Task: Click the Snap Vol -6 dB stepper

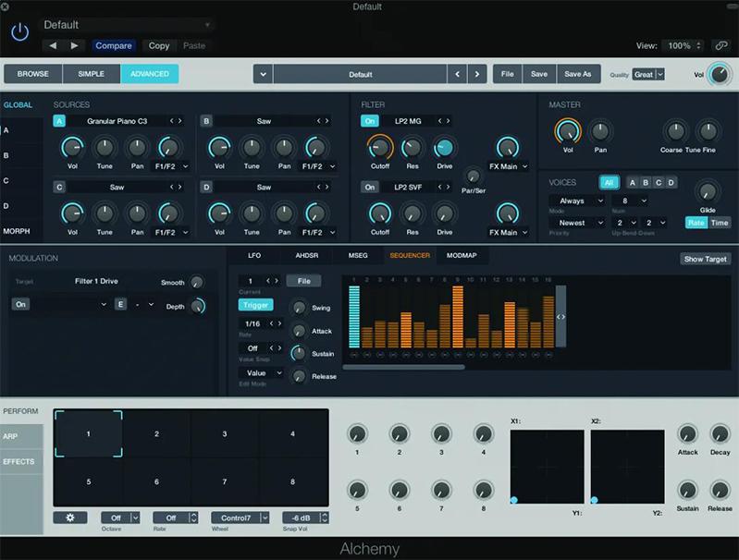Action: 325,517
